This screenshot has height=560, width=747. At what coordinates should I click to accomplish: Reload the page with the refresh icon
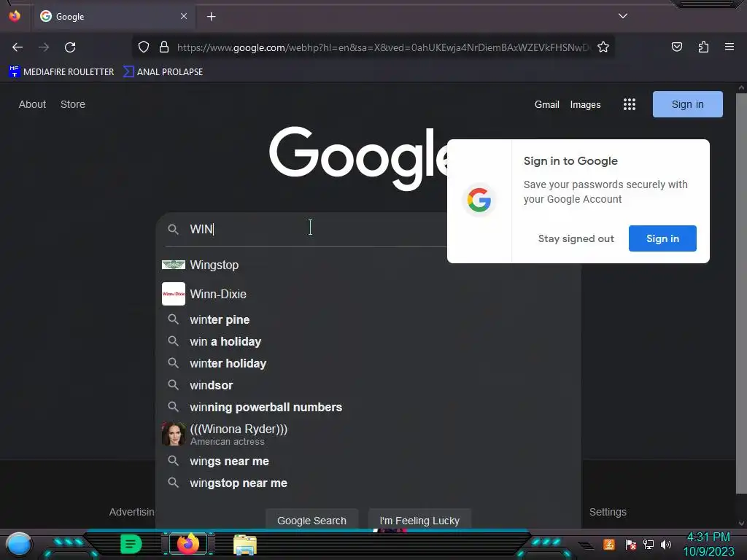[x=70, y=47]
